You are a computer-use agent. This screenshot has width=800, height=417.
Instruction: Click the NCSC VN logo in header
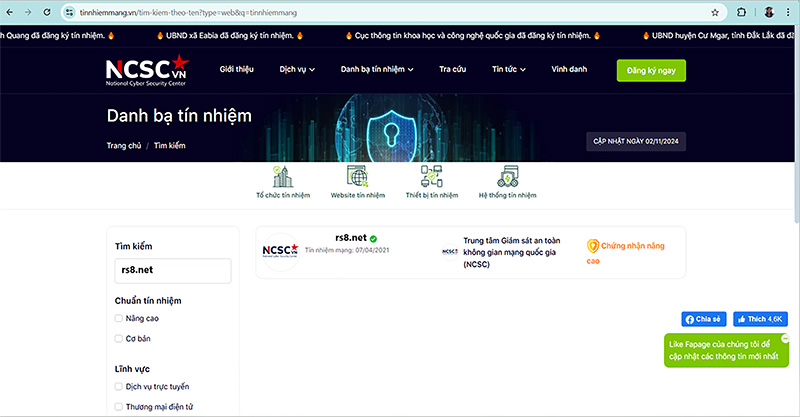click(147, 70)
